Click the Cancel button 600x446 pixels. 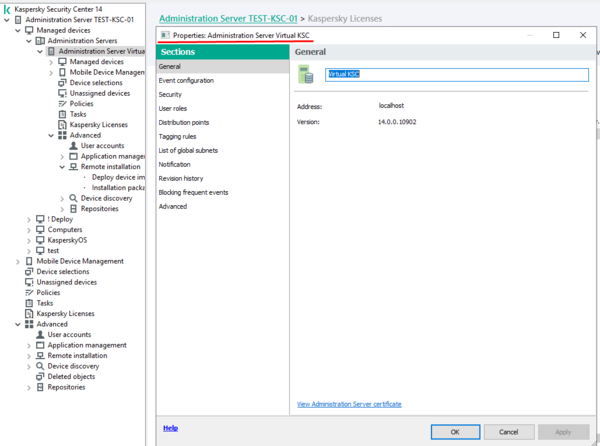click(509, 432)
